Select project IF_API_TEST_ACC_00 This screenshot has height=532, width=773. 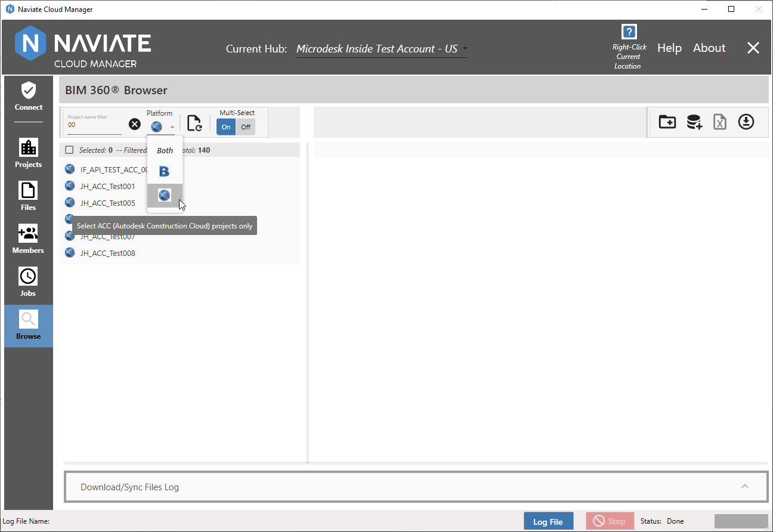(x=113, y=169)
